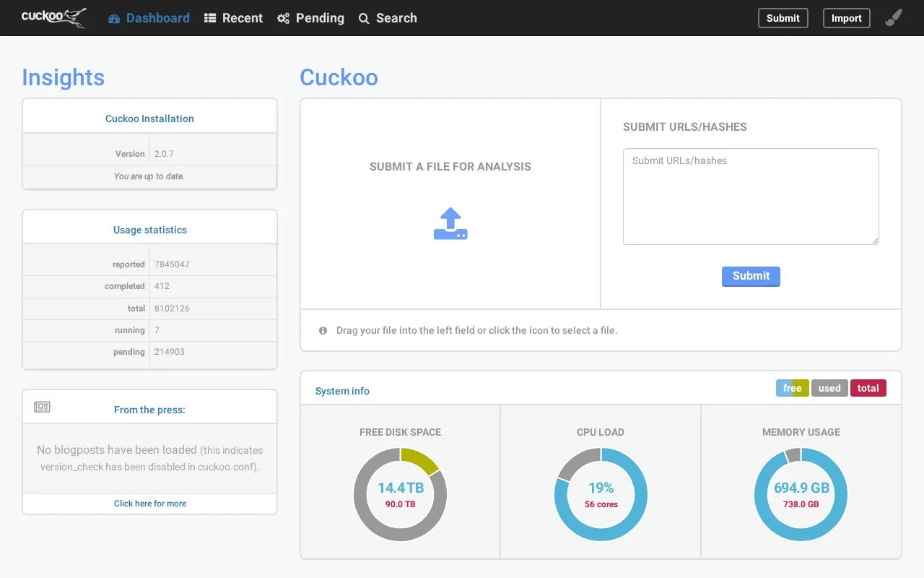The width and height of the screenshot is (924, 578).
Task: Click the CPU Load donut chart
Action: point(601,495)
